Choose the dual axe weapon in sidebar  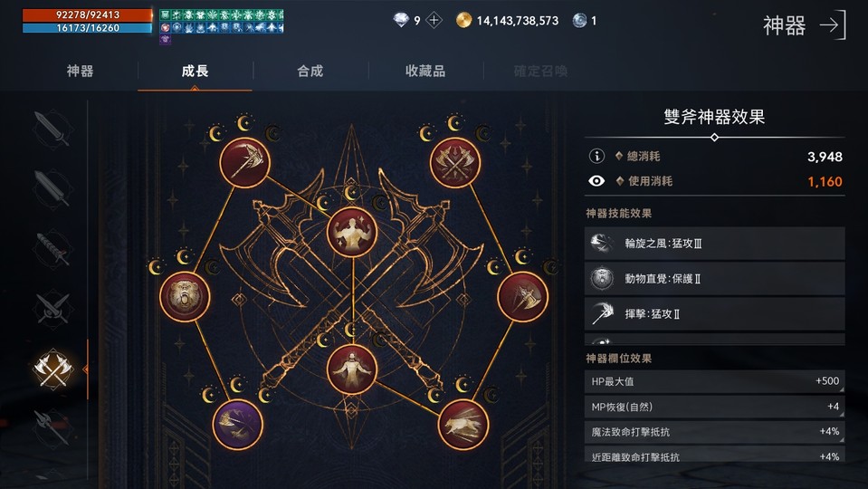tap(52, 369)
